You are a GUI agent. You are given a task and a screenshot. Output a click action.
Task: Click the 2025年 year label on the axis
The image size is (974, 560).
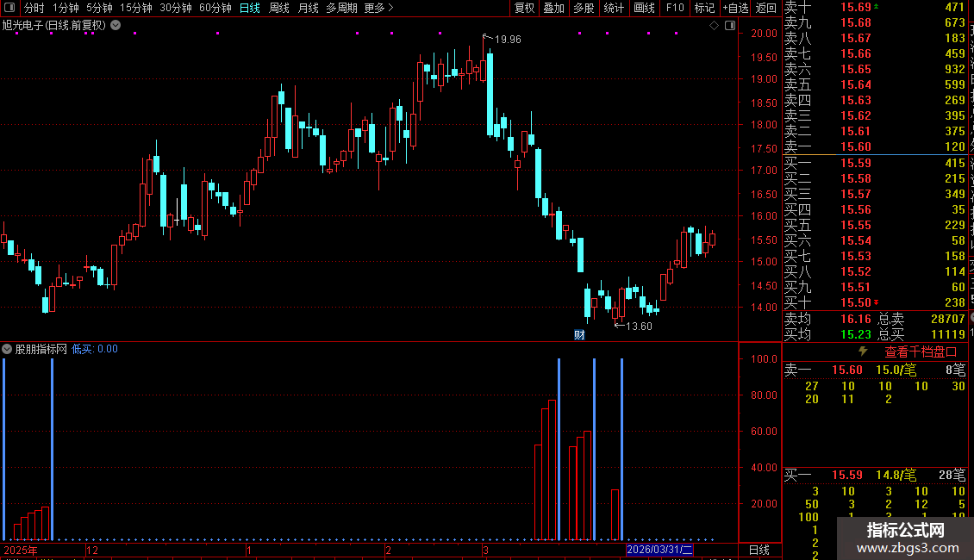21,550
